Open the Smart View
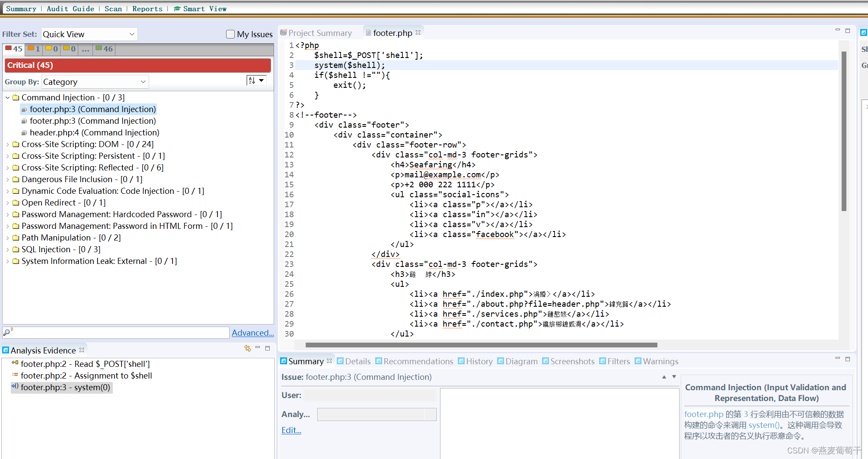The image size is (868, 459). (200, 9)
